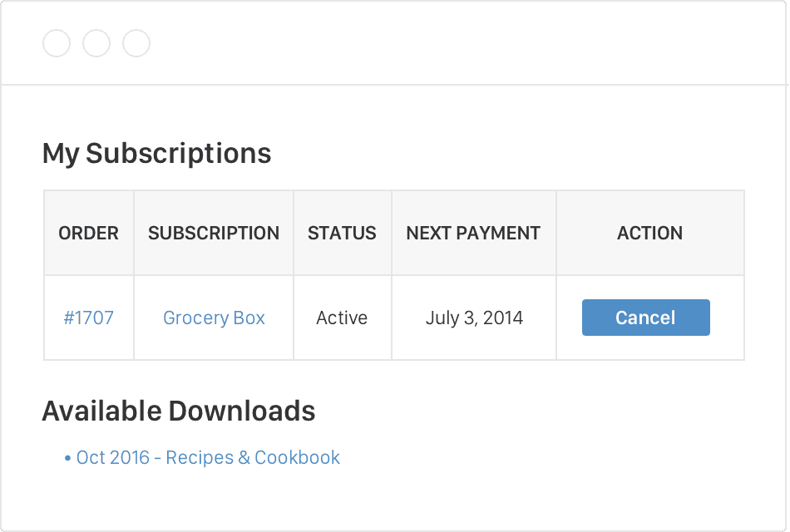Download Oct 2016 - Recipes & Cookbook
Image resolution: width=790 pixels, height=532 pixels.
coord(208,458)
